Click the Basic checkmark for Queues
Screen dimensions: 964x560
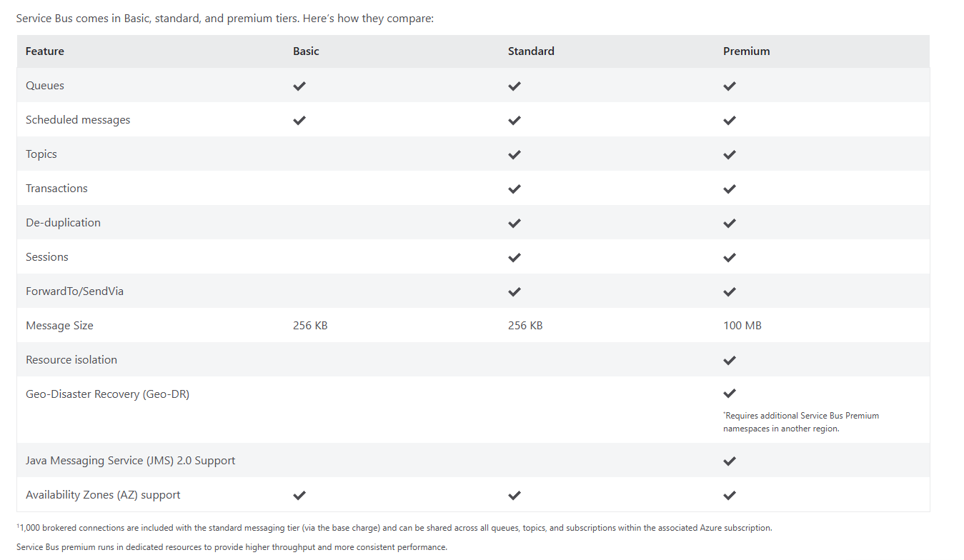click(x=299, y=86)
